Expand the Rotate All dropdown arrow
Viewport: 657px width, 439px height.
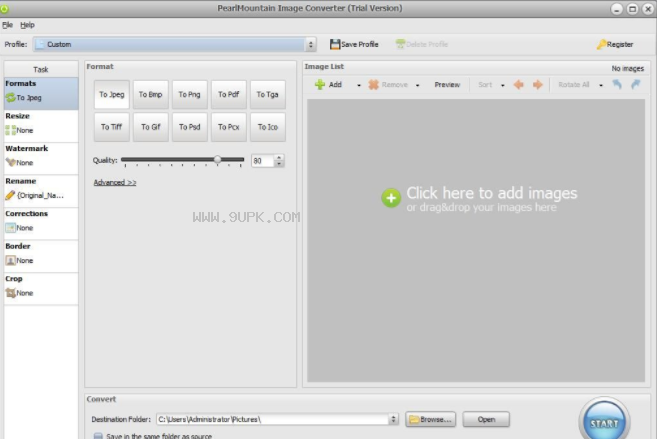pyautogui.click(x=601, y=85)
